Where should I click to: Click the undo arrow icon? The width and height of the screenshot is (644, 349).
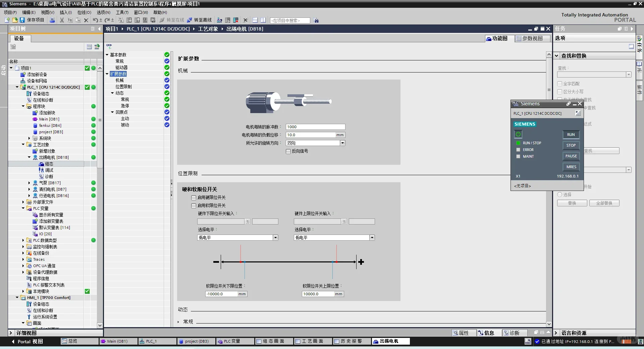click(95, 20)
